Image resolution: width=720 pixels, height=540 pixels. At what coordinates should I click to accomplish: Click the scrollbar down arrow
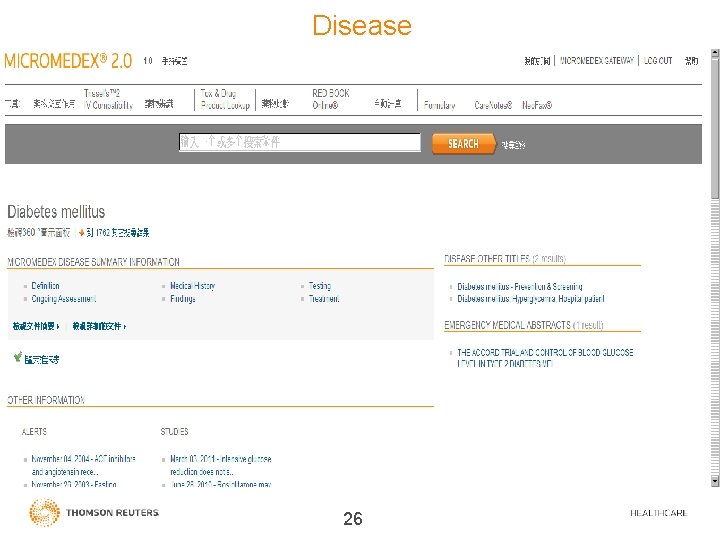(715, 481)
